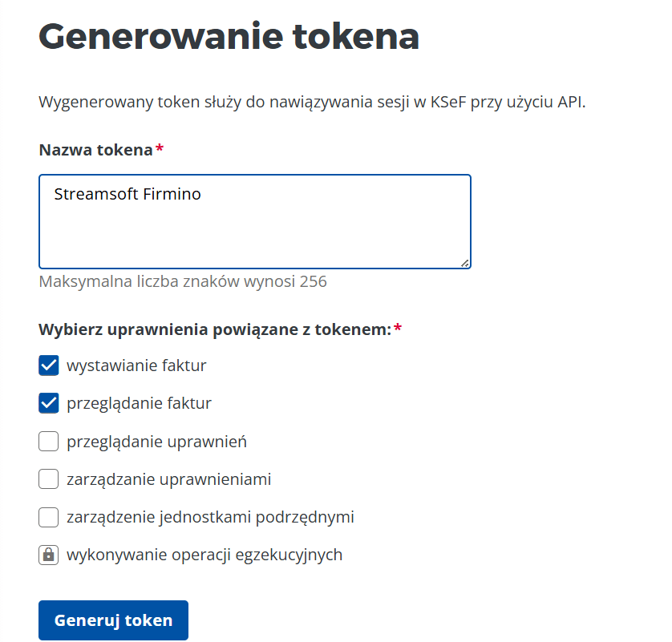Viewport: 672px width, 642px height.
Task: Select the checked checkbox icon beside wystawianie faktur
Action: (x=48, y=365)
